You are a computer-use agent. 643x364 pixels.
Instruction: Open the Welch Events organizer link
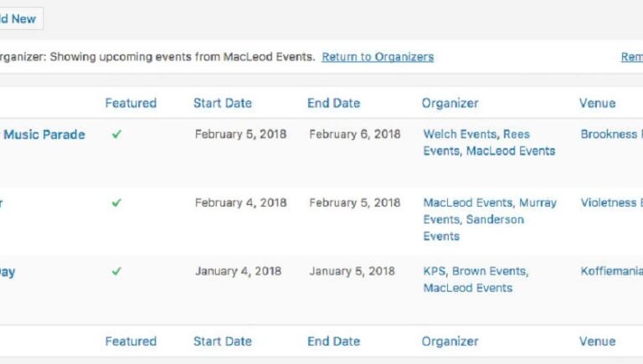coord(461,134)
